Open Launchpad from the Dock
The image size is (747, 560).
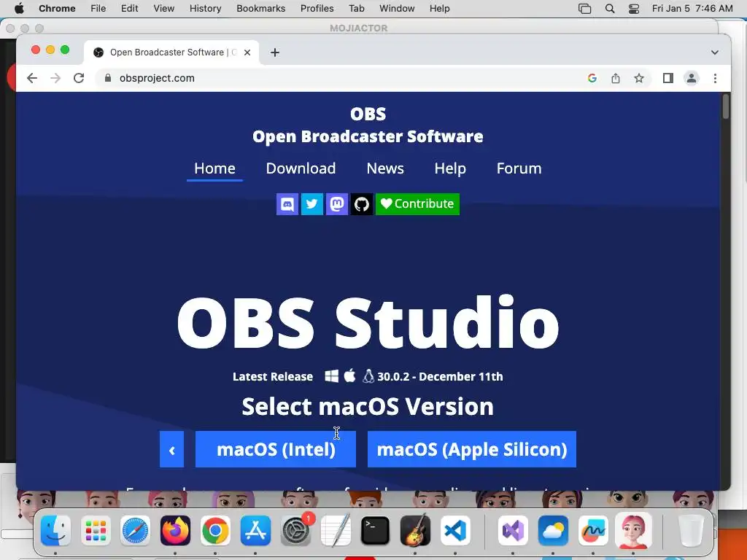coord(96,530)
